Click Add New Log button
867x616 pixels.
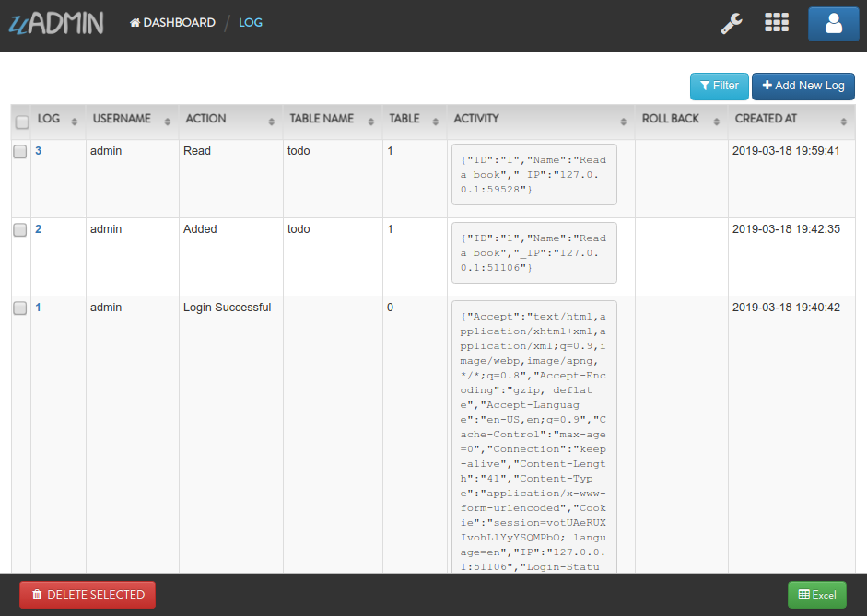[x=803, y=87]
